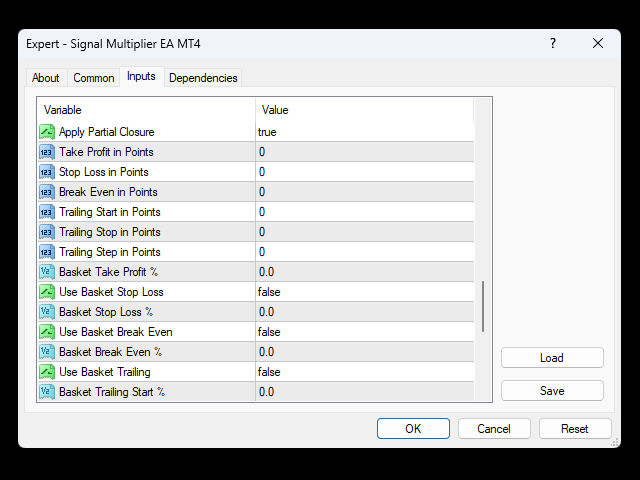This screenshot has width=640, height=480.
Task: Click the integer icon for Stop Loss in Points
Action: [x=47, y=172]
